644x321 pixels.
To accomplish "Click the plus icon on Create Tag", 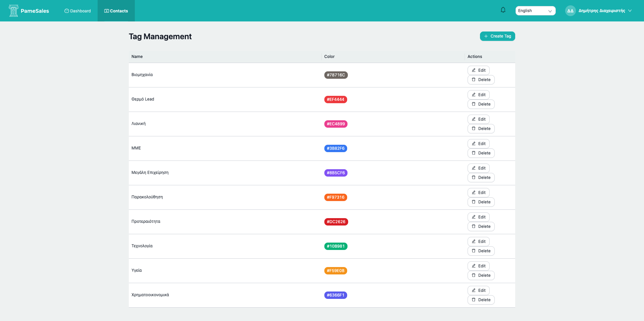I will (486, 36).
